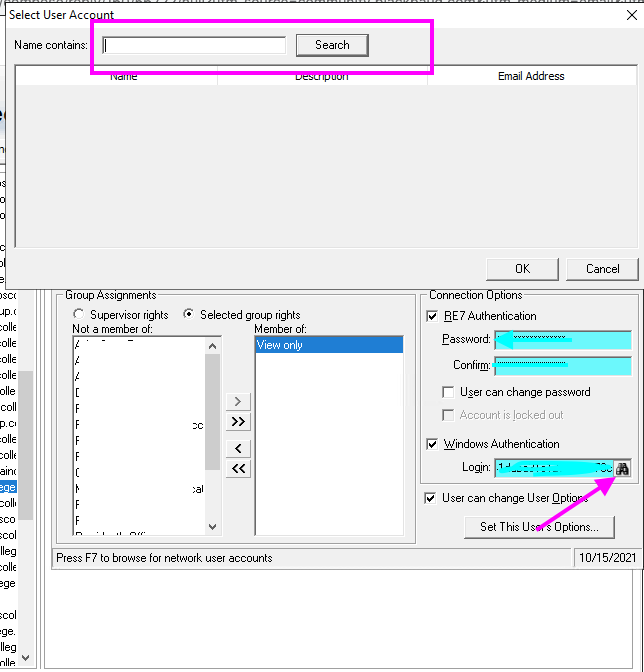The image size is (644, 672).
Task: Toggle User can change User Options
Action: coord(430,498)
